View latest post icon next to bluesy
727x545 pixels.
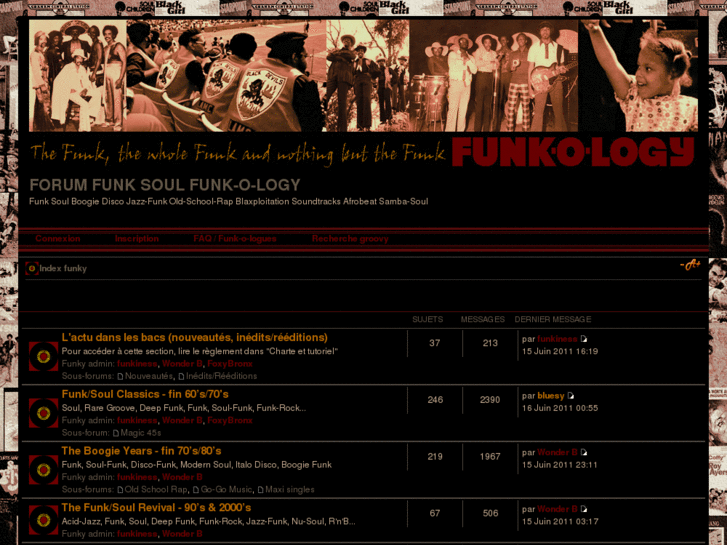[571, 396]
